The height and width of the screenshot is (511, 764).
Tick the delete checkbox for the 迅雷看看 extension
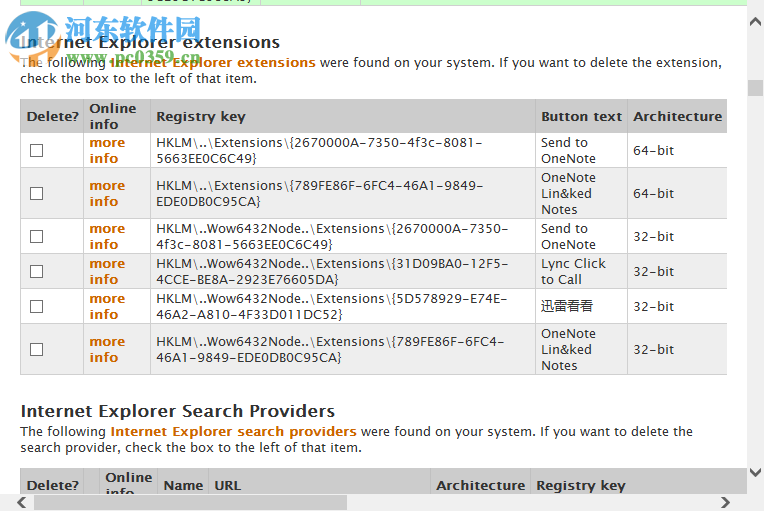click(x=37, y=307)
